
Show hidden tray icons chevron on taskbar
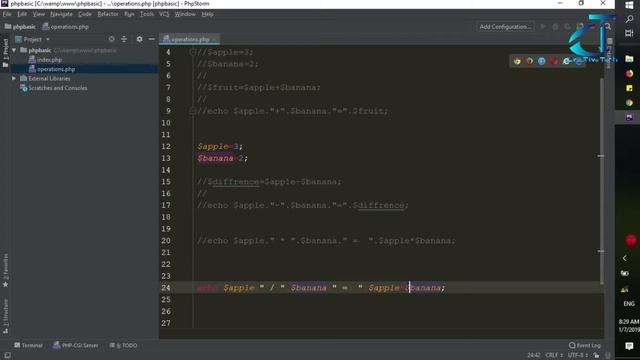pos(624,258)
